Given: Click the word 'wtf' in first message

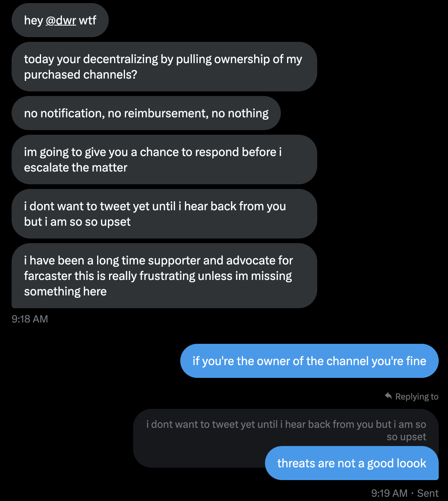Looking at the screenshot, I should point(87,20).
